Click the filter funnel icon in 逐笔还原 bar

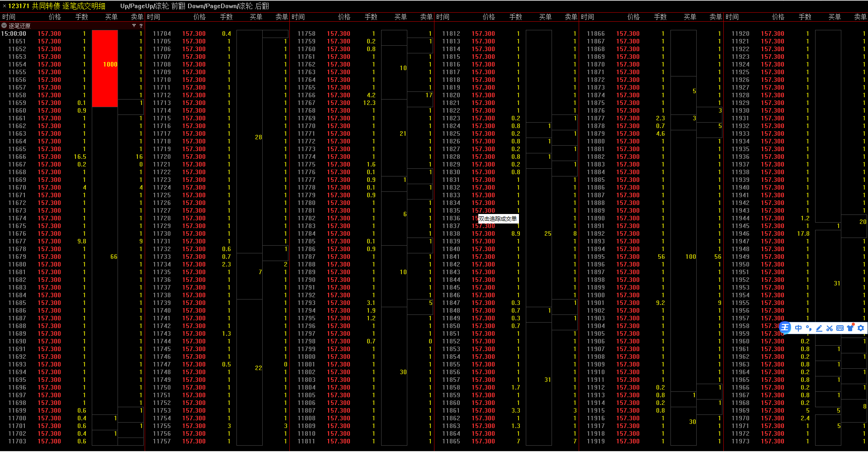(134, 26)
